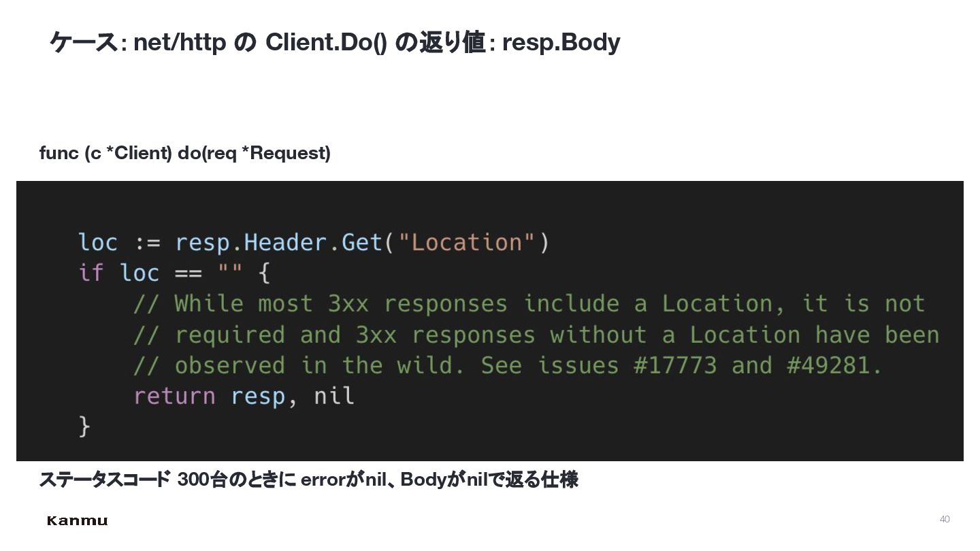This screenshot has width=980, height=551.
Task: Click the first comment line about 3xx responses
Action: click(x=529, y=304)
